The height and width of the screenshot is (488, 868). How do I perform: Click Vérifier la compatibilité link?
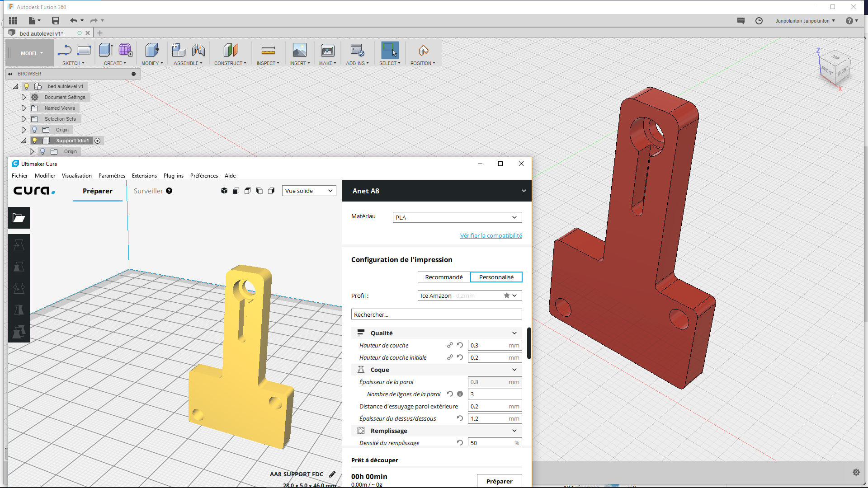click(x=491, y=235)
